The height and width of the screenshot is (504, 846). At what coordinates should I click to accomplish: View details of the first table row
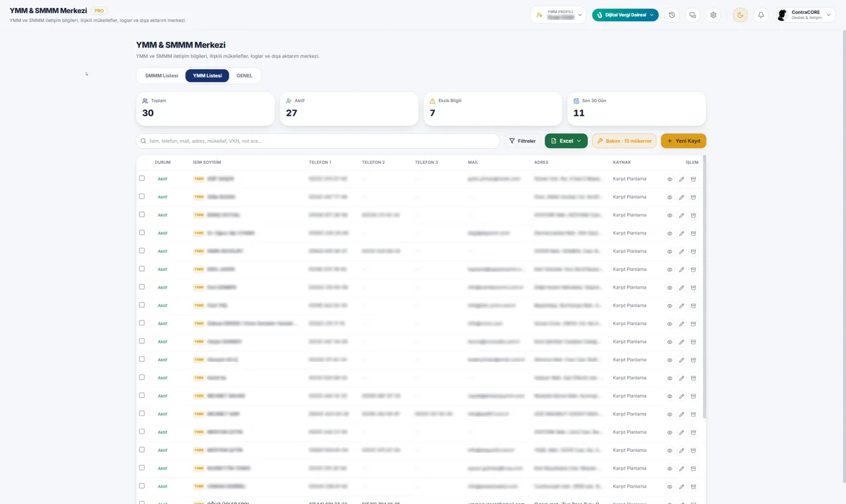click(x=670, y=179)
